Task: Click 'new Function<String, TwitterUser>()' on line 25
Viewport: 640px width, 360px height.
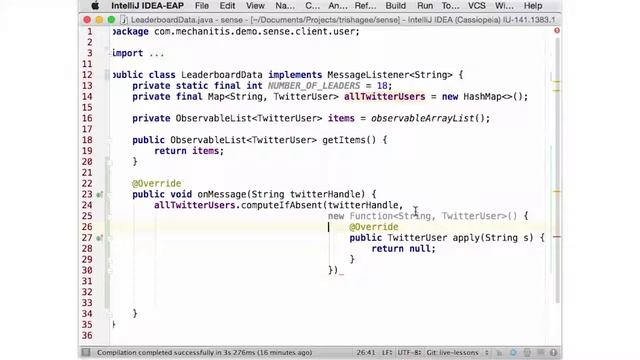Action: [422, 216]
